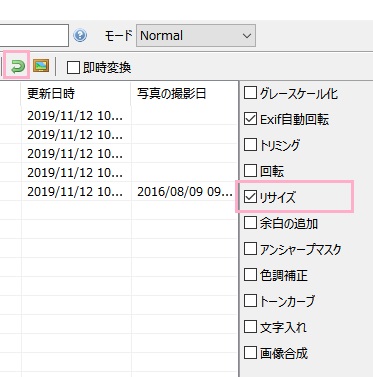The width and height of the screenshot is (373, 377).
Task: Click the text field left of help icon
Action: click(x=34, y=35)
